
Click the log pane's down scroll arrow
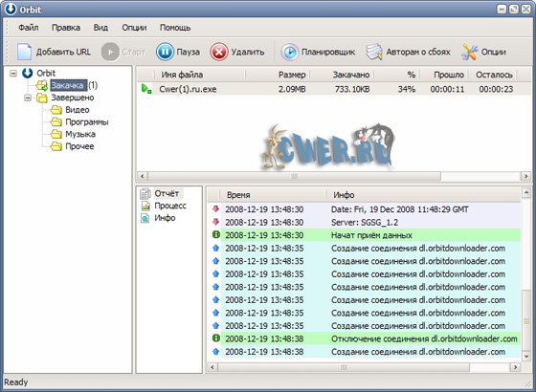click(x=525, y=357)
